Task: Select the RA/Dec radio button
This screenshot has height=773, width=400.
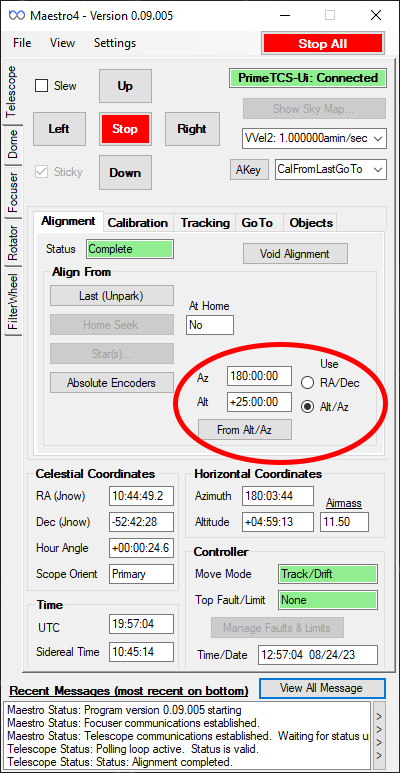Action: [308, 383]
